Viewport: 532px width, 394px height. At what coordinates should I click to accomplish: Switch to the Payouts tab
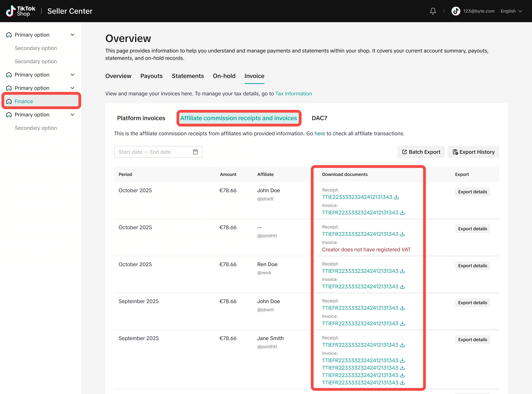click(x=151, y=76)
